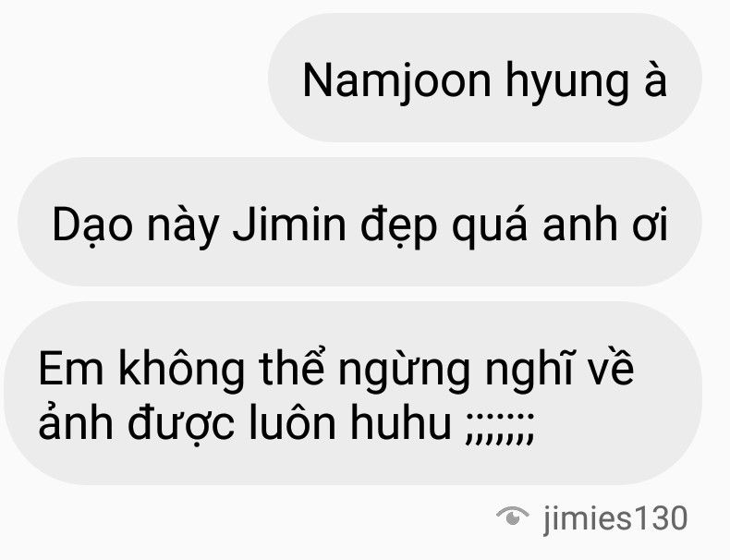Click the word "Em" starting third message
Image resolution: width=730 pixels, height=560 pixels.
71,369
